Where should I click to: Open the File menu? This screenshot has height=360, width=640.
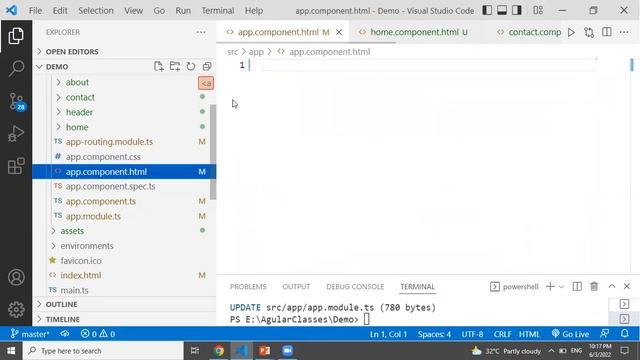point(35,11)
